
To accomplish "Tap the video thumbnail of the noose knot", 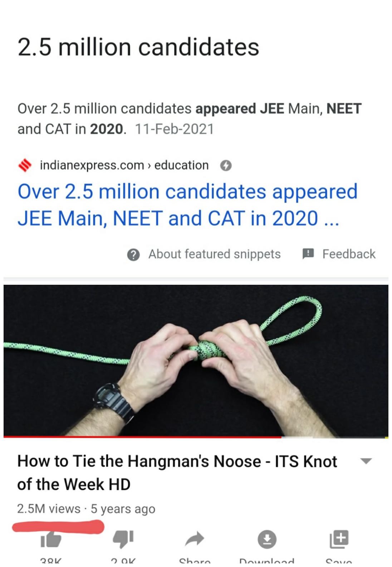I will pos(196,358).
